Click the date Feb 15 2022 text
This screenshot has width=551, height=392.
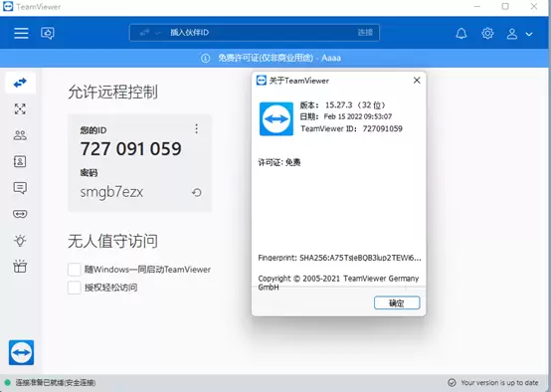346,116
